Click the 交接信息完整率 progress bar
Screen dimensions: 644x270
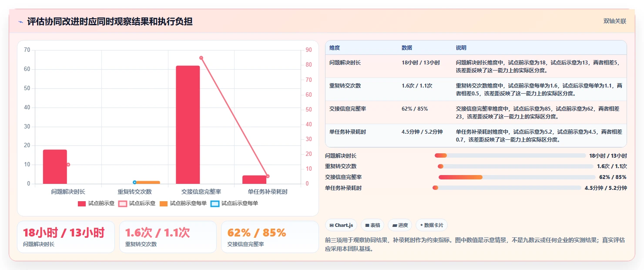[x=517, y=177]
